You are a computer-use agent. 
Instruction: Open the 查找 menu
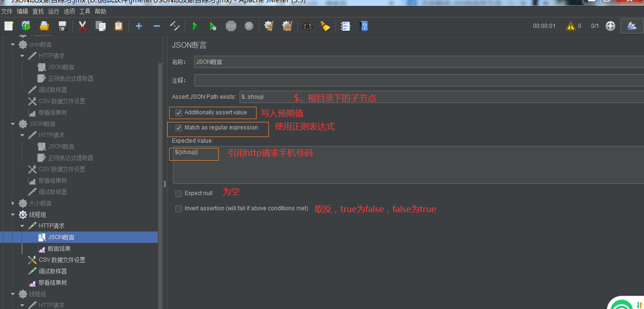38,11
